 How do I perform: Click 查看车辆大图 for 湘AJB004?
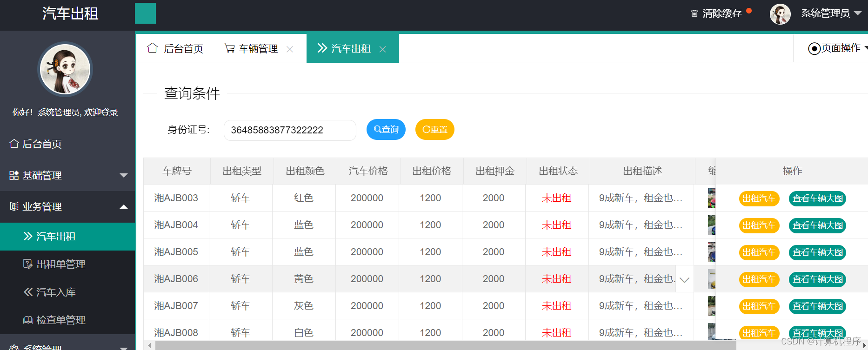pos(818,225)
